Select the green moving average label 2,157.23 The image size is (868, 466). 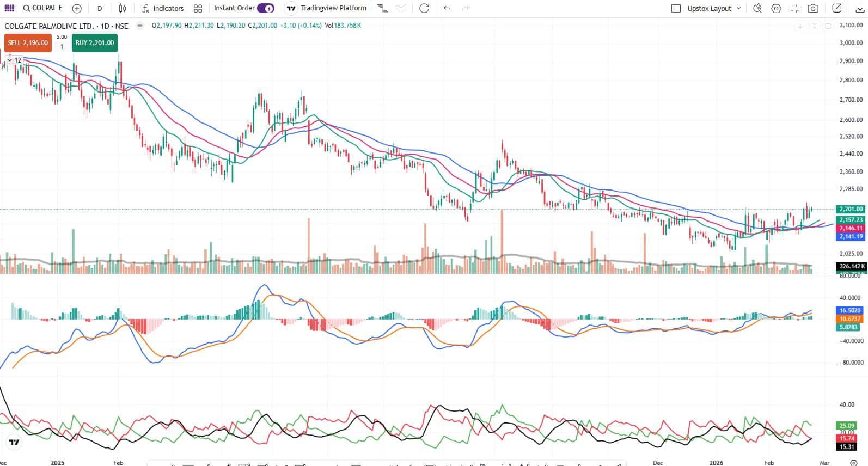click(x=851, y=220)
